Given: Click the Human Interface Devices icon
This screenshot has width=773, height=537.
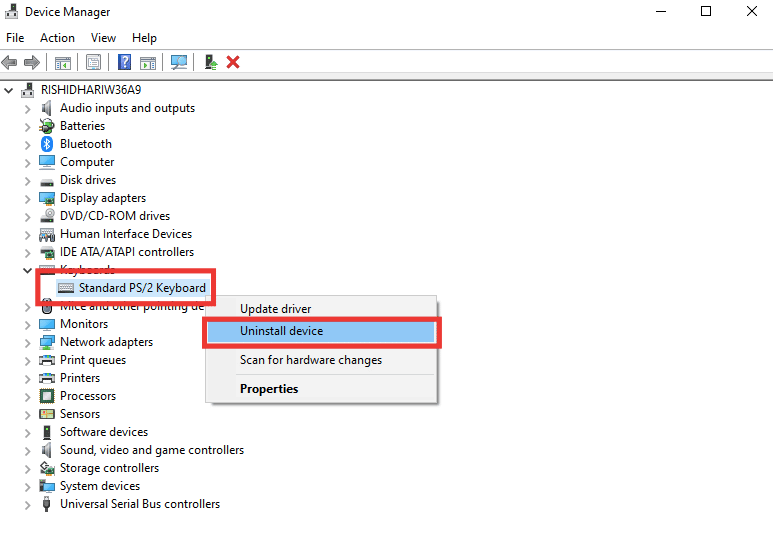Looking at the screenshot, I should pos(47,234).
